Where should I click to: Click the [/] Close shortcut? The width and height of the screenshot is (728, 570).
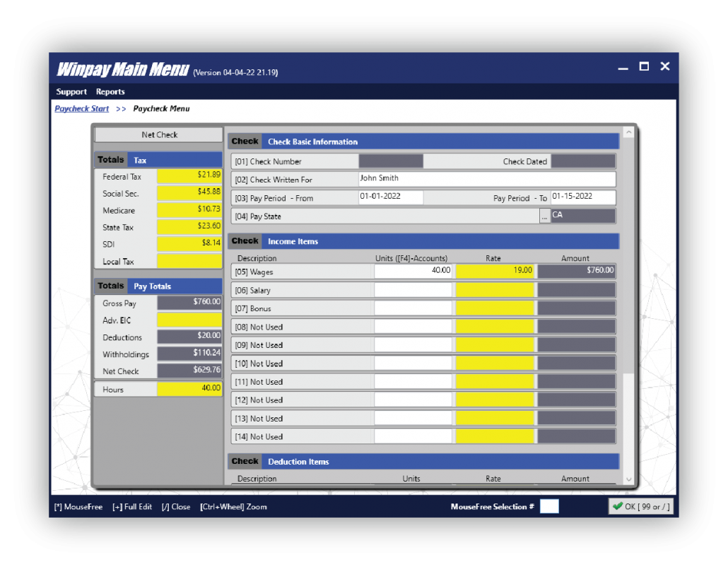[x=176, y=507]
